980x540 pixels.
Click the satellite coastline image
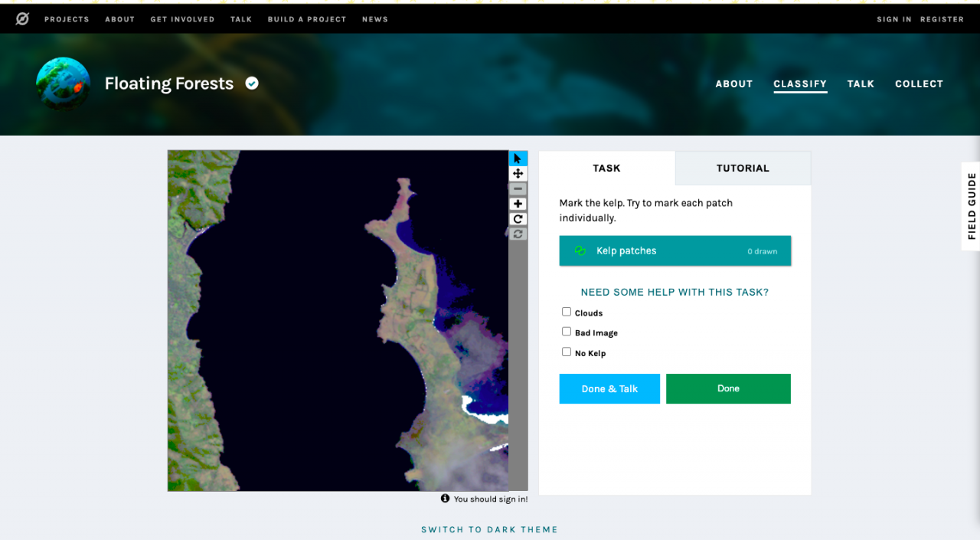(338, 320)
